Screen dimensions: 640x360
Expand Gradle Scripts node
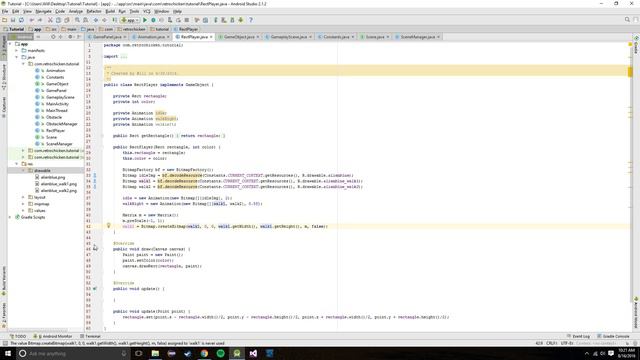click(10, 217)
